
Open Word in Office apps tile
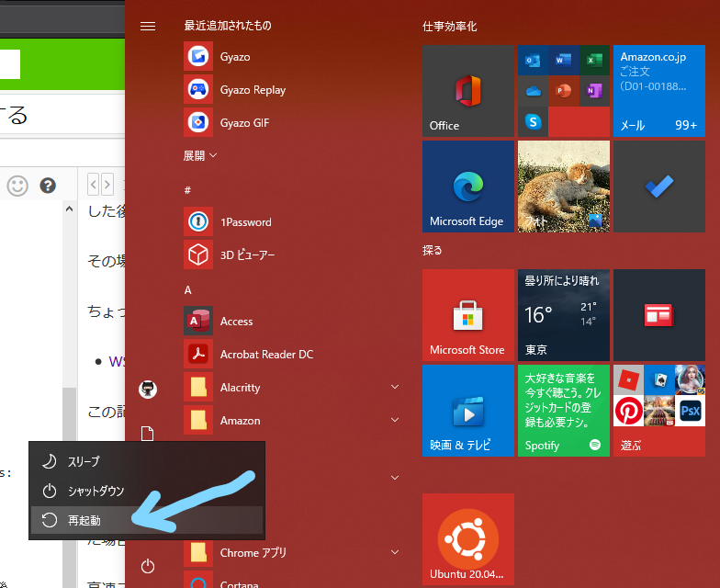point(564,61)
